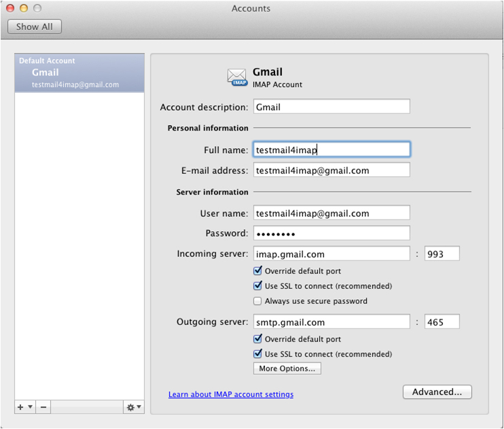Click the E-mail address field
Screen dimensions: 504x429
[x=331, y=170]
